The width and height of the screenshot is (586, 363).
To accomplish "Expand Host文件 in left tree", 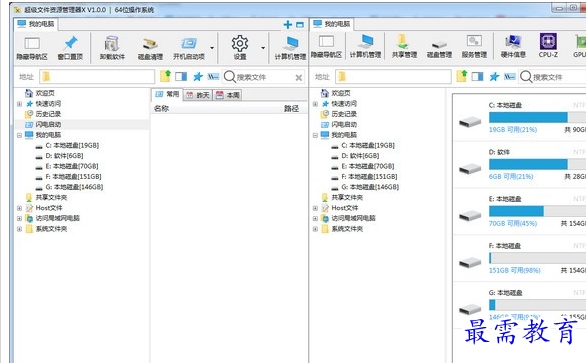I will [x=19, y=208].
